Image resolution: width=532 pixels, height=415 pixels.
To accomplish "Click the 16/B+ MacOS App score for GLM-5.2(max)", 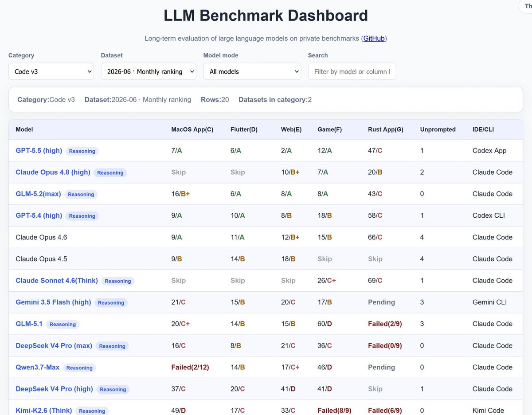I will coord(180,194).
